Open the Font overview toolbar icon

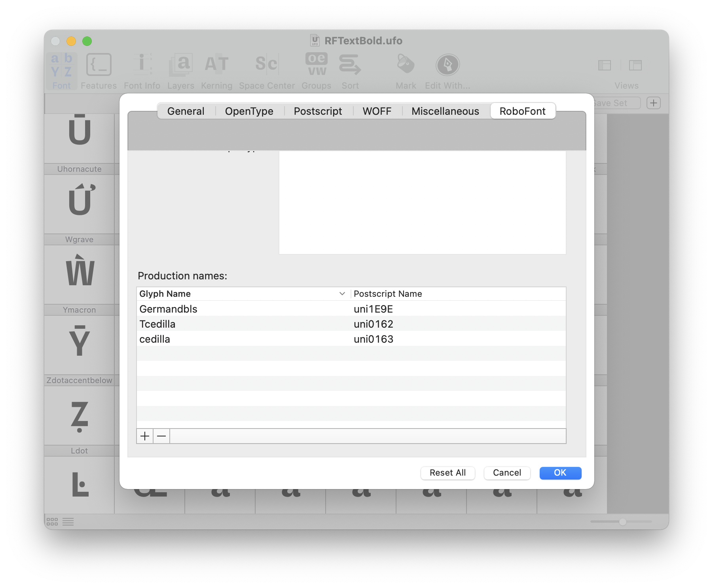coord(61,71)
